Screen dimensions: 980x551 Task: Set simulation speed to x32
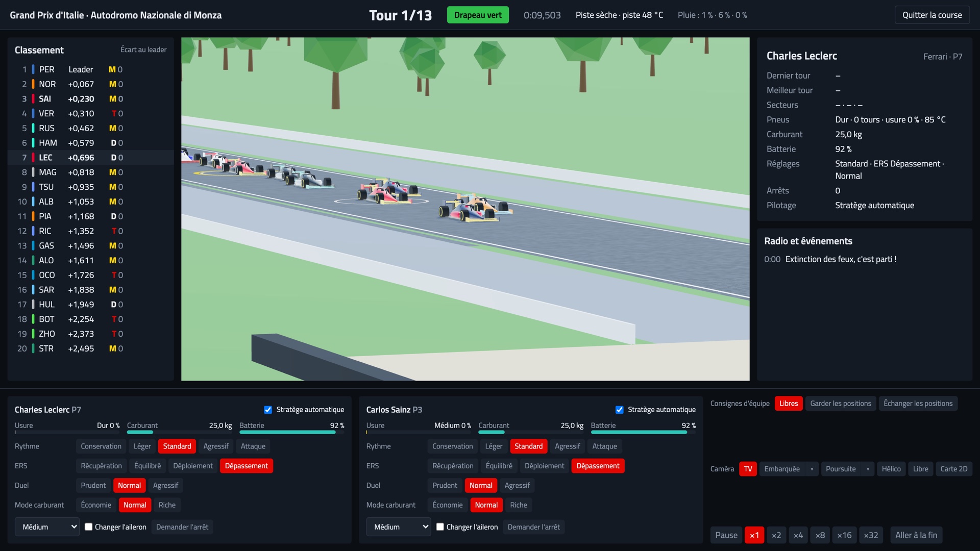point(871,535)
